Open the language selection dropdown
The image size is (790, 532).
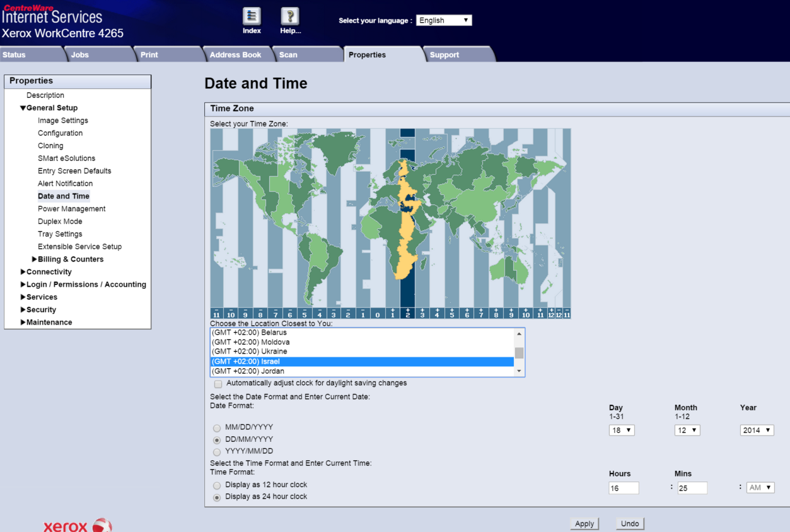click(x=444, y=20)
